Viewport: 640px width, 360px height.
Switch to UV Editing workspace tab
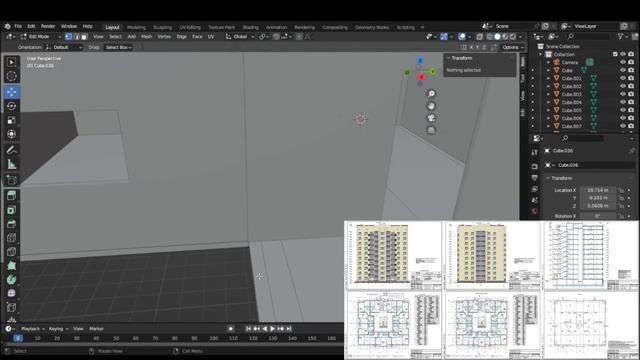pos(190,27)
